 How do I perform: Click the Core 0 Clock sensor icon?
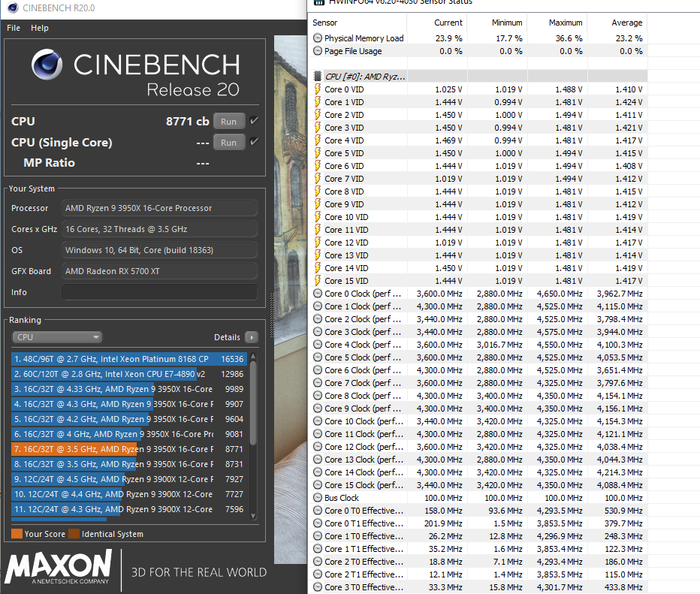coord(318,293)
